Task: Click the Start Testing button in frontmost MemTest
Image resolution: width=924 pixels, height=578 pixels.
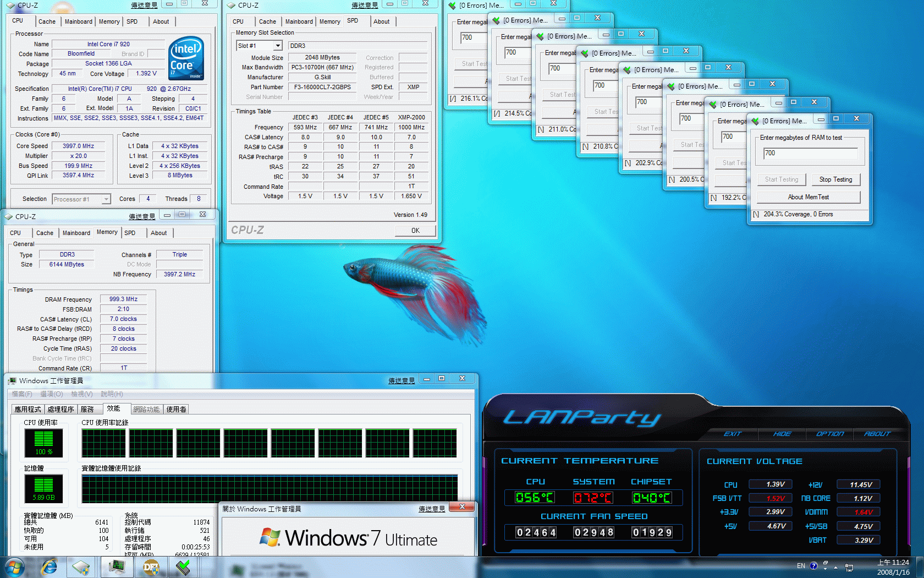Action: [781, 179]
